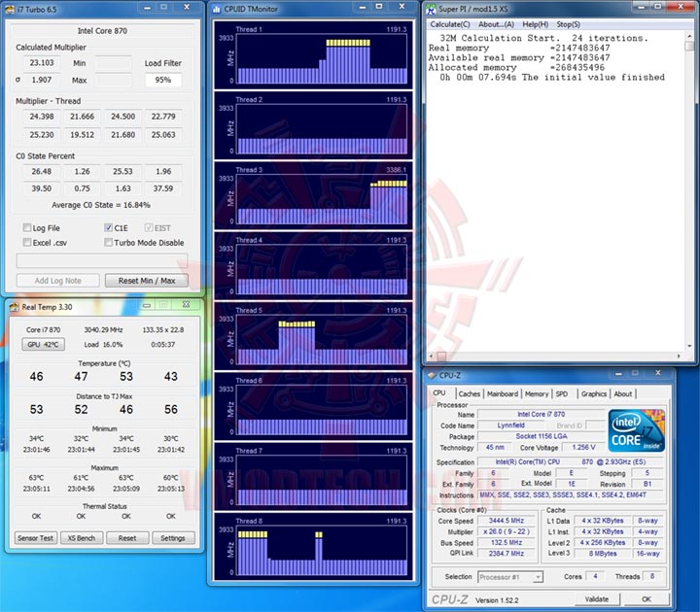
Task: Click the Thread 1 frequency graph
Action: (x=322, y=59)
